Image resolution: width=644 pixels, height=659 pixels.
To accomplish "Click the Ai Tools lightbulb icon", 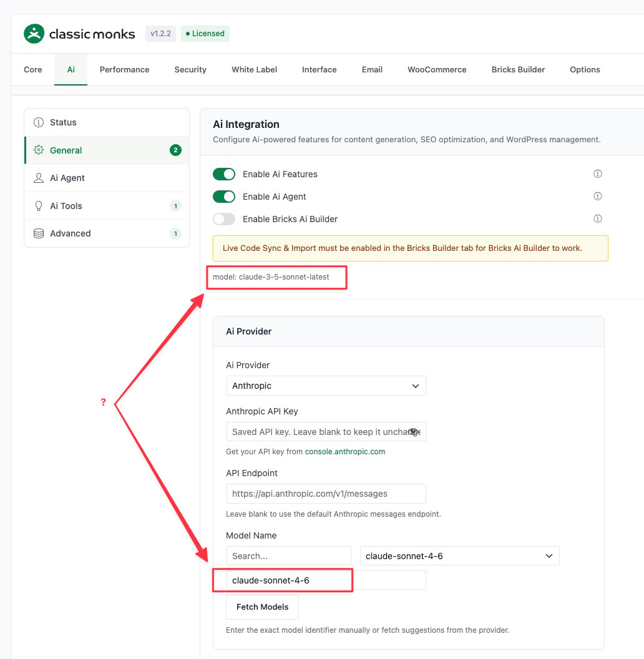I will (39, 206).
